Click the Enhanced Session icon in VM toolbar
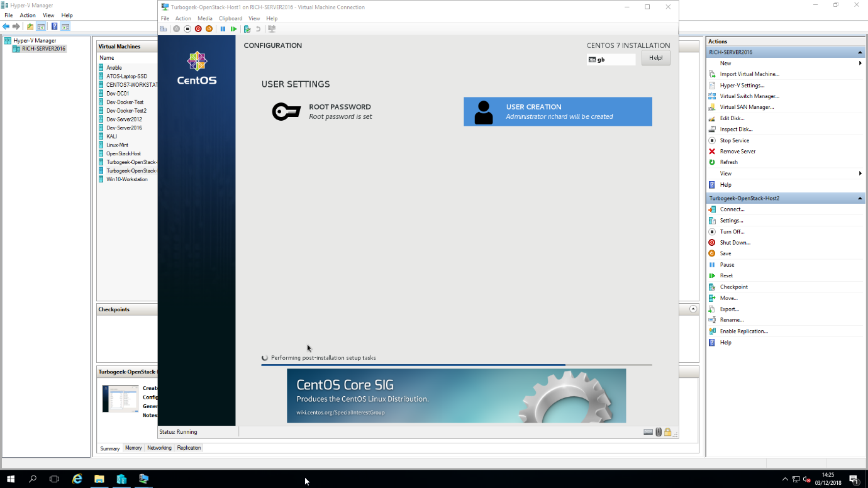868x488 pixels. tap(272, 29)
